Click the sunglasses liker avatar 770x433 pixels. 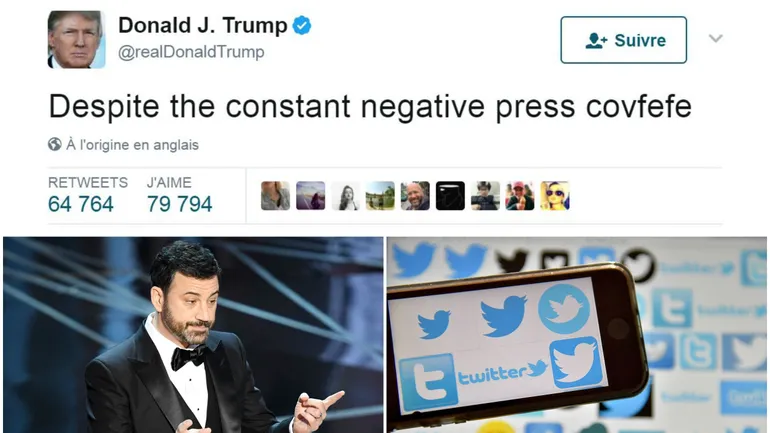pyautogui.click(x=555, y=195)
